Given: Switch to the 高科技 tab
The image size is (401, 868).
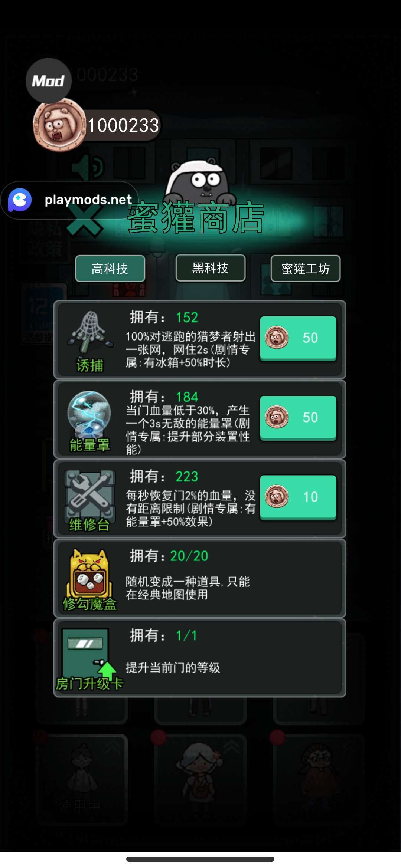Looking at the screenshot, I should pyautogui.click(x=110, y=269).
